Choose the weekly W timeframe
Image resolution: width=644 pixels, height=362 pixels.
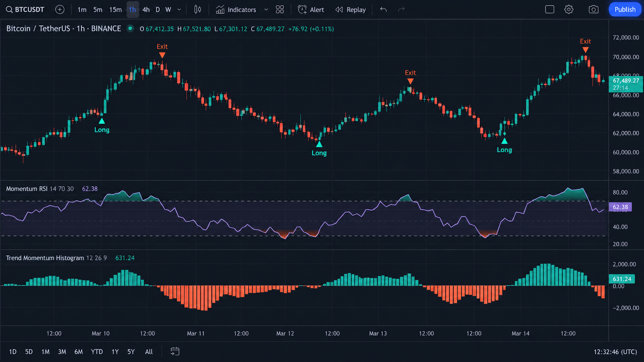168,9
